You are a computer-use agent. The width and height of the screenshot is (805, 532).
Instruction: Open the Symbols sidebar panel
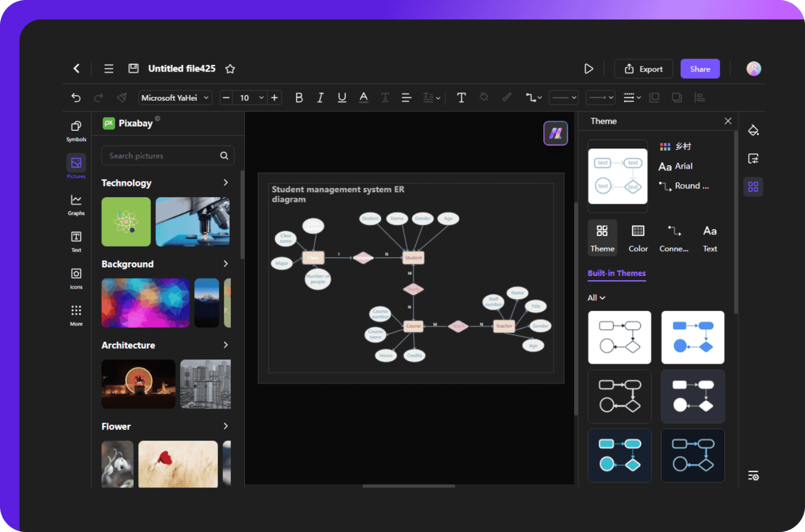coord(76,131)
